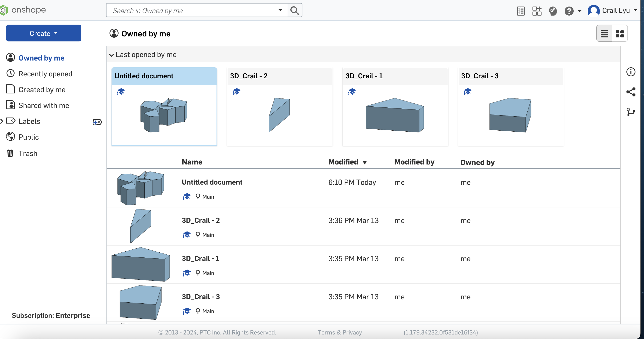Click the share icon on right panel

[x=631, y=92]
